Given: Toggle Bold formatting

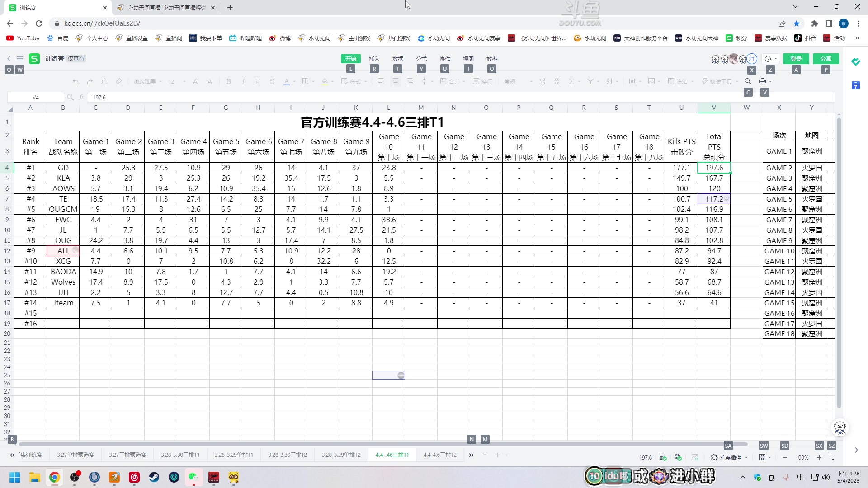Looking at the screenshot, I should click(x=229, y=82).
